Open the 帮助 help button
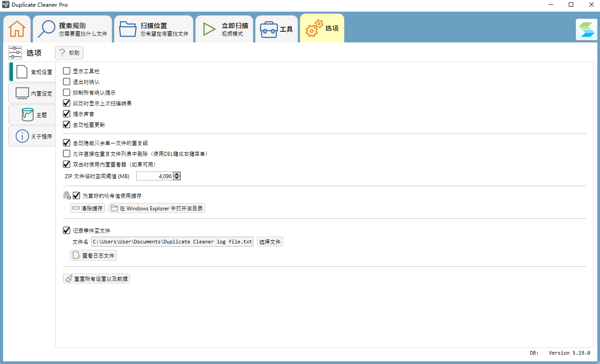 click(69, 53)
